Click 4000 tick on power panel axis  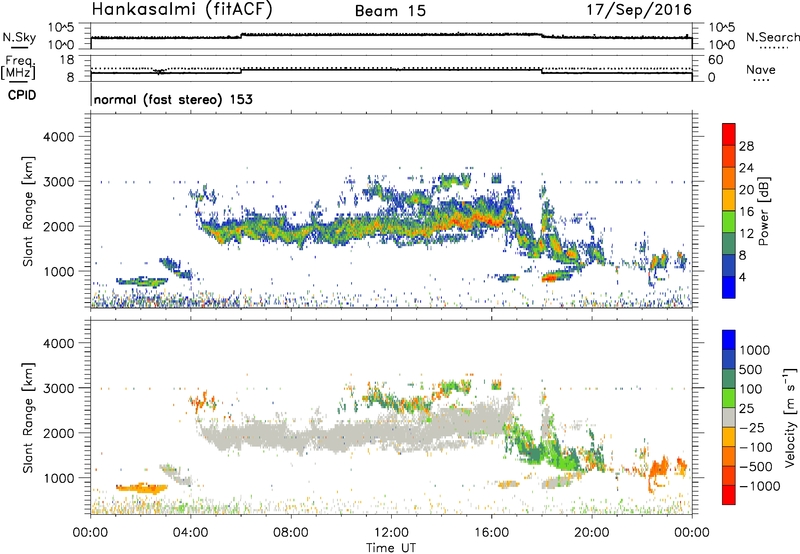click(x=59, y=137)
